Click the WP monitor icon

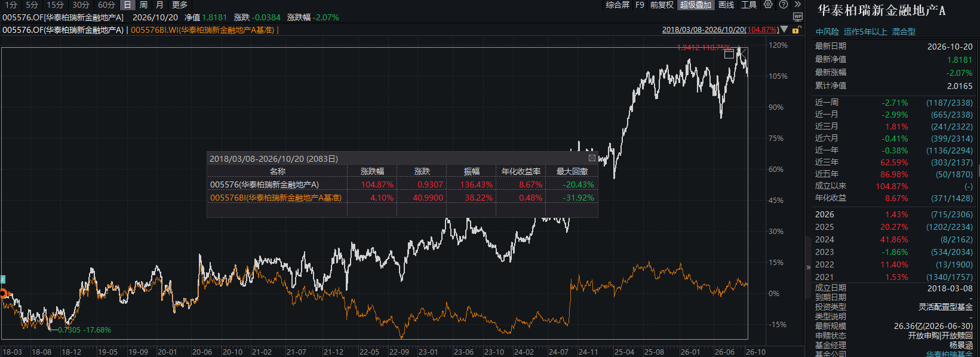tap(798, 17)
